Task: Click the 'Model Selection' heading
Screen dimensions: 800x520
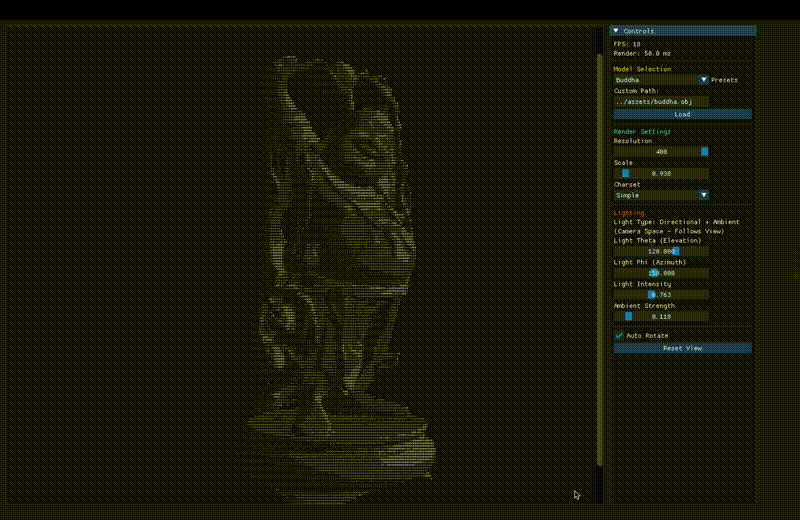Action: 642,69
